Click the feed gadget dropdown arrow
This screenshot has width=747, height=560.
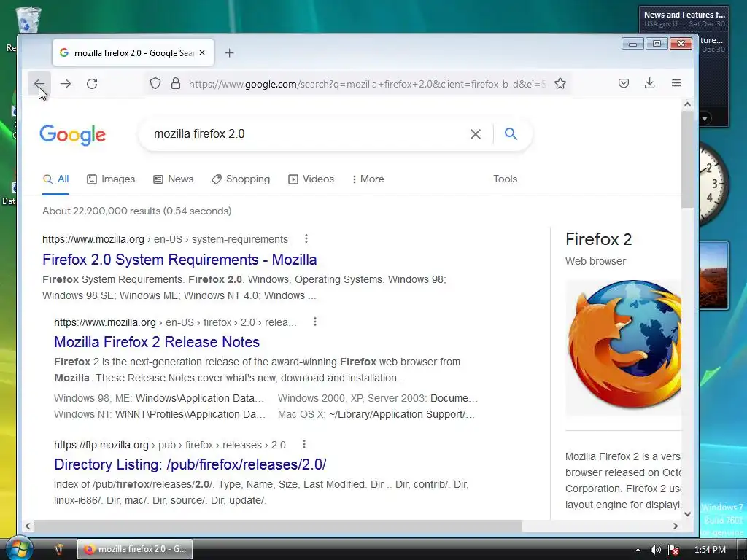tap(704, 118)
